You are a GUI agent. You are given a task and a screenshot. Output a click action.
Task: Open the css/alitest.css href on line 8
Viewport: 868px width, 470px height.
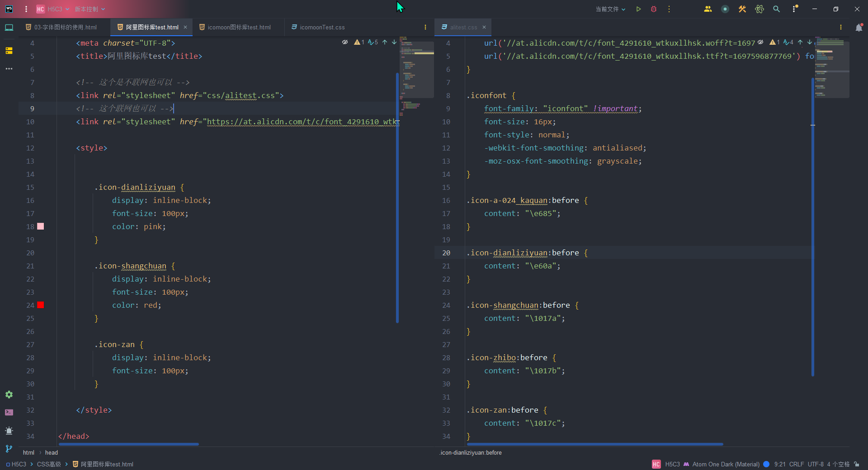coord(241,95)
